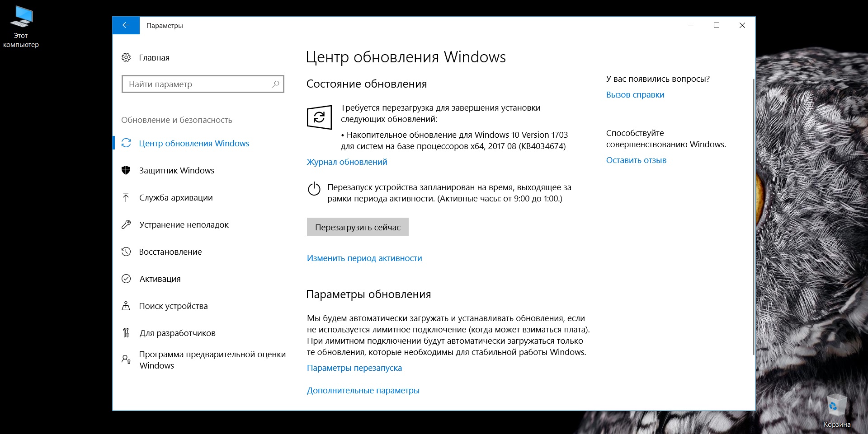Click the update status refresh icon
The height and width of the screenshot is (434, 868).
(x=319, y=117)
